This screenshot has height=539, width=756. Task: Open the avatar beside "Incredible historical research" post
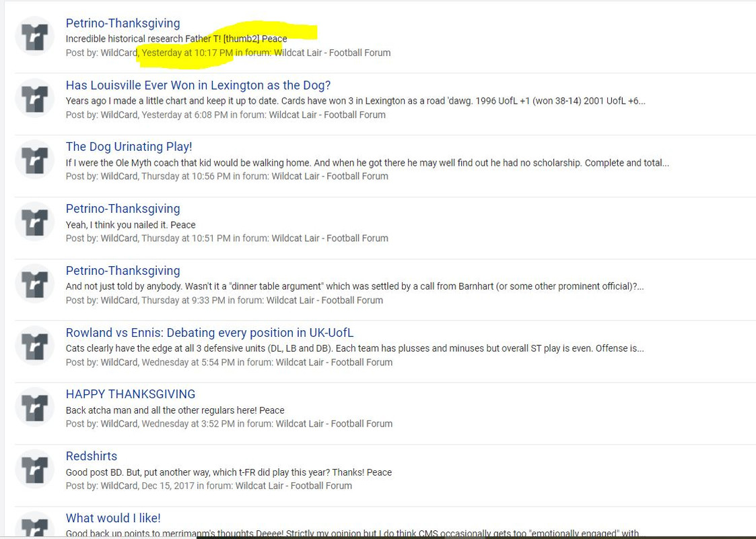click(x=35, y=36)
